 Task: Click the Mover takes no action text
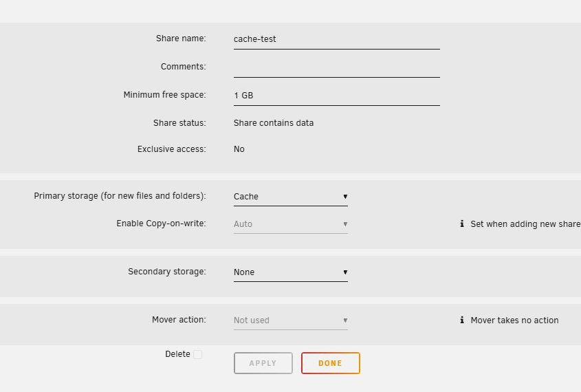515,320
